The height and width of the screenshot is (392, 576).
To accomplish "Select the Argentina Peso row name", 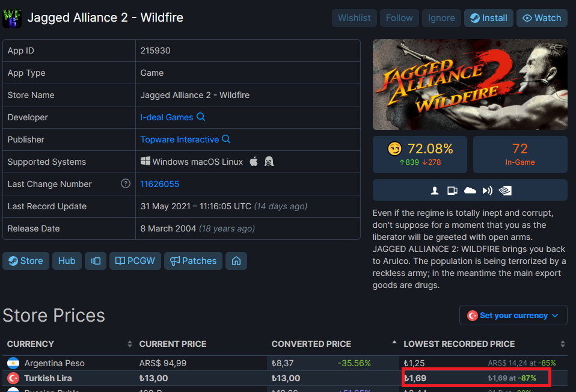I will pyautogui.click(x=54, y=363).
